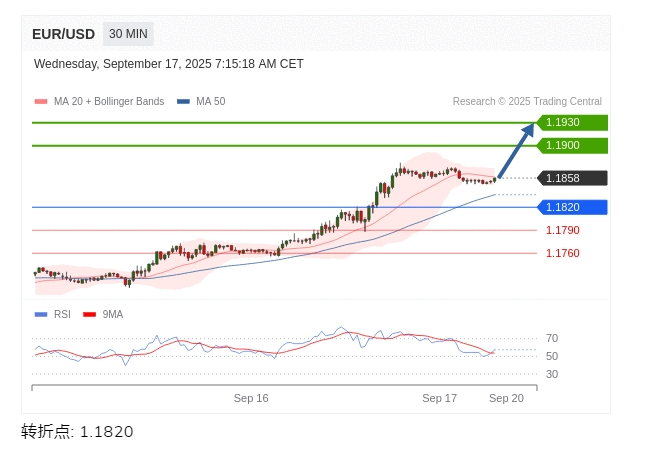Click the 1.1858 current price tag
The width and height of the screenshot is (645, 452).
point(572,178)
